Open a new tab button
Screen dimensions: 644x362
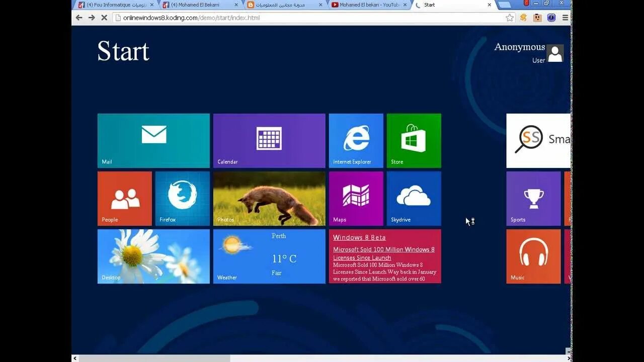point(504,5)
